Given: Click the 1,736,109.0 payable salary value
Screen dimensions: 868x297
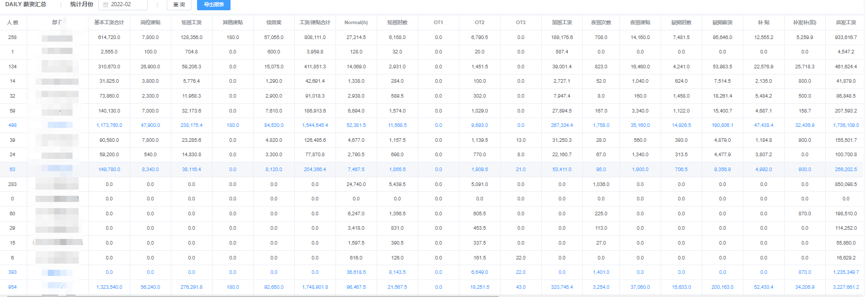Looking at the screenshot, I should pos(846,125).
